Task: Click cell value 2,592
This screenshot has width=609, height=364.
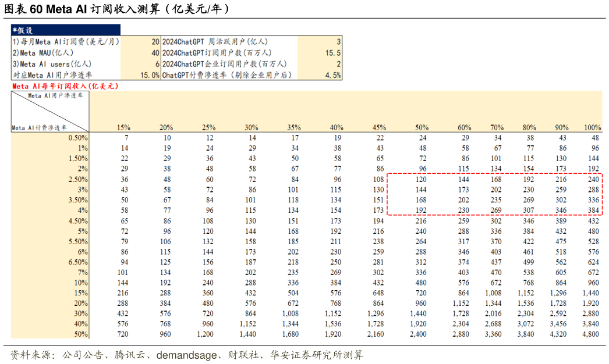Action: pyautogui.click(x=558, y=313)
